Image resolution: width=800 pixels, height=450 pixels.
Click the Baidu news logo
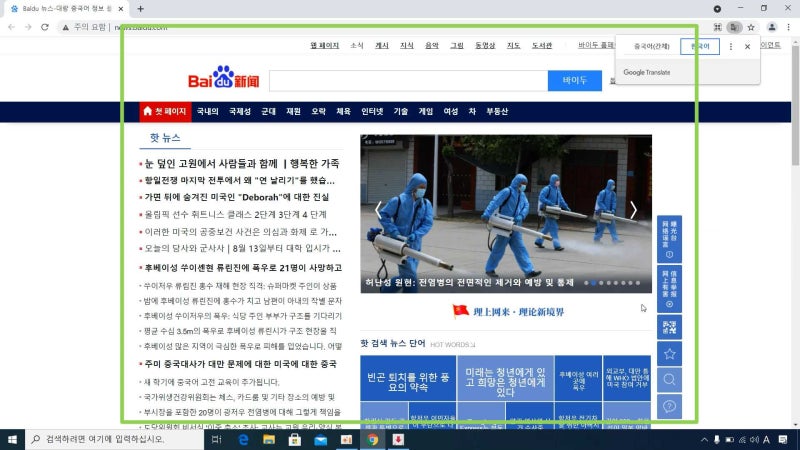coord(223,78)
